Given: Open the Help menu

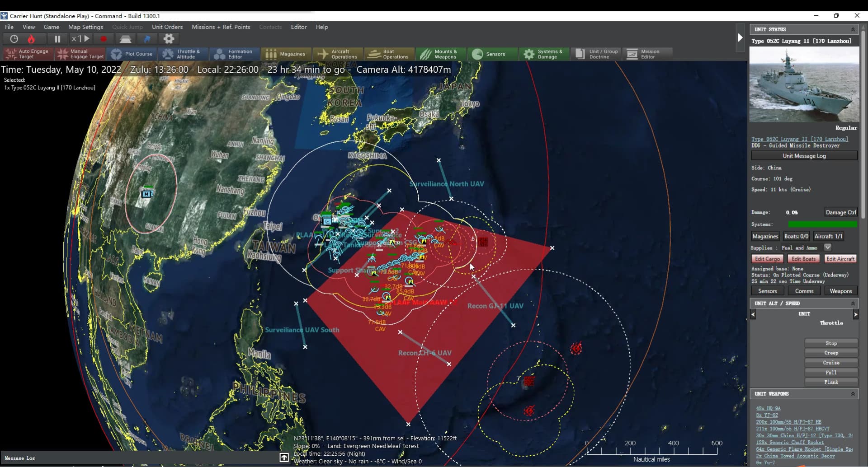Looking at the screenshot, I should (x=322, y=27).
